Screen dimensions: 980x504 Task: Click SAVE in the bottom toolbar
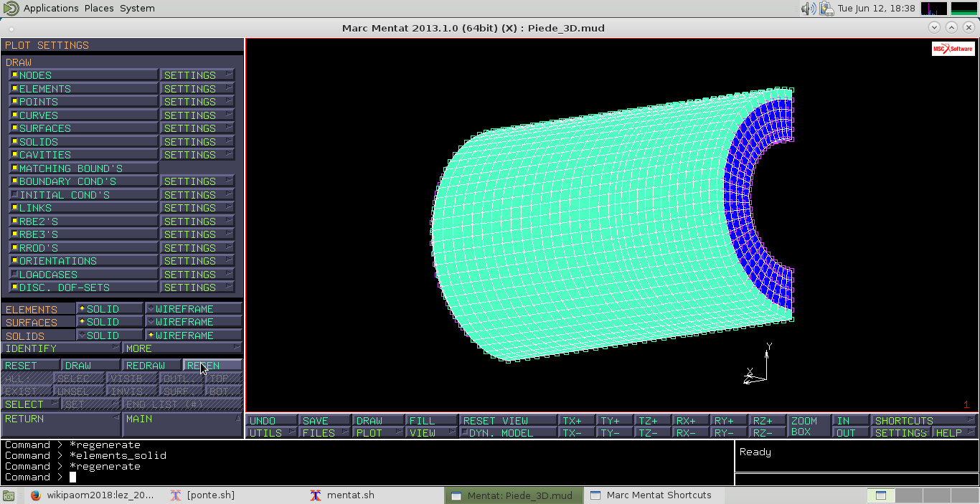click(x=325, y=421)
